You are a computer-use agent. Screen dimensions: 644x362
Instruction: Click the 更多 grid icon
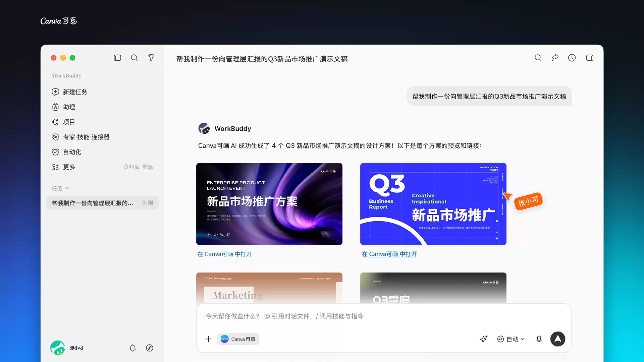tap(55, 167)
